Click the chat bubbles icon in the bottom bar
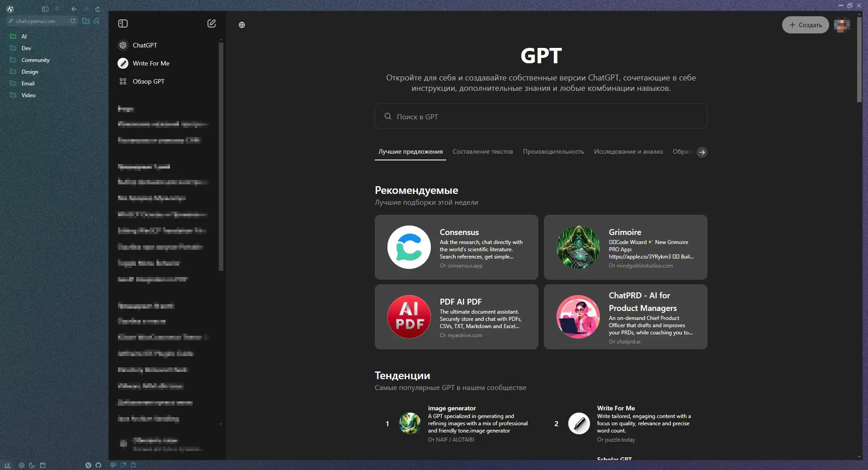This screenshot has height=470, width=868. (x=123, y=465)
